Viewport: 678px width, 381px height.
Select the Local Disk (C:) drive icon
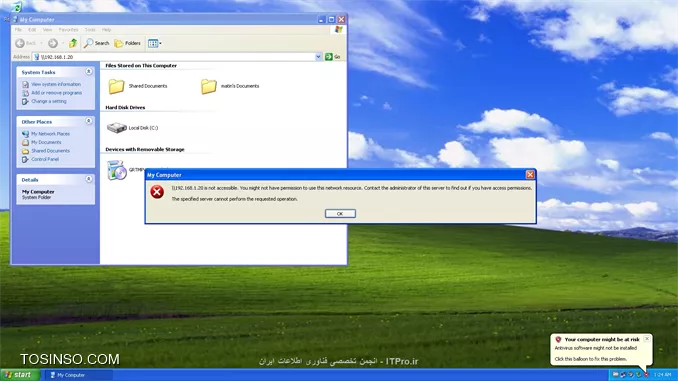[x=117, y=128]
